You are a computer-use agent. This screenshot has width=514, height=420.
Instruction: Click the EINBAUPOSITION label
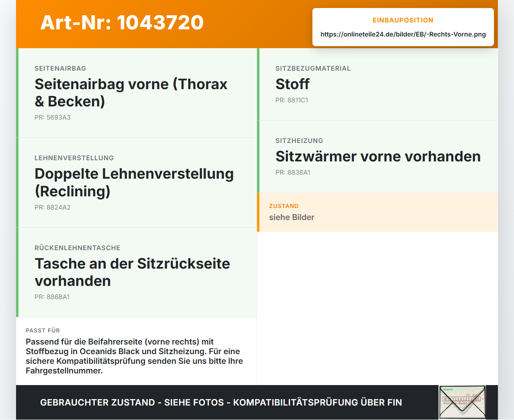coord(403,20)
